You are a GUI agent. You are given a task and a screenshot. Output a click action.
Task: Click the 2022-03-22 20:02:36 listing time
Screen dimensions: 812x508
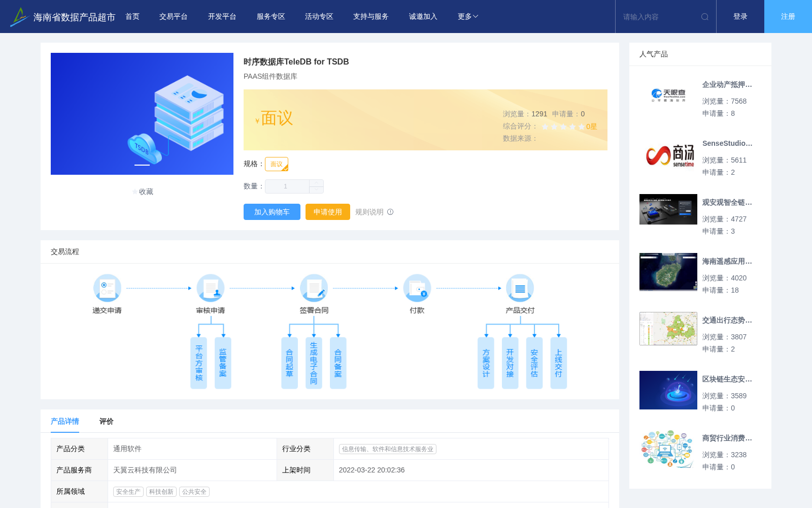coord(372,470)
